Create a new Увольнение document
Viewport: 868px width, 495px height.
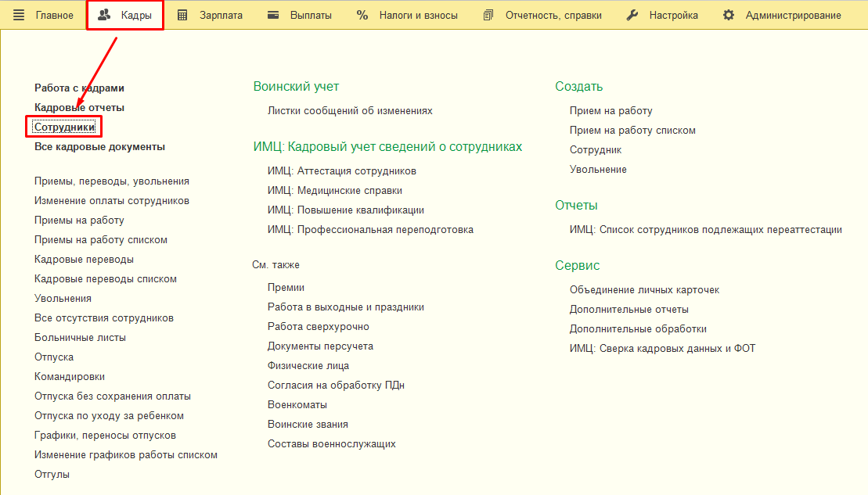598,170
